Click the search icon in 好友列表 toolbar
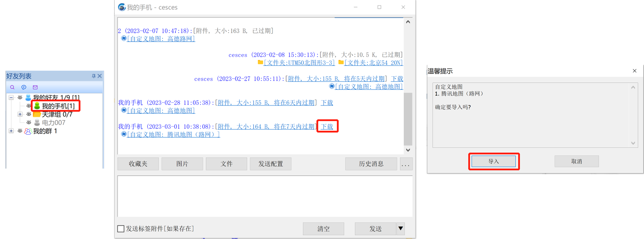 (x=12, y=87)
